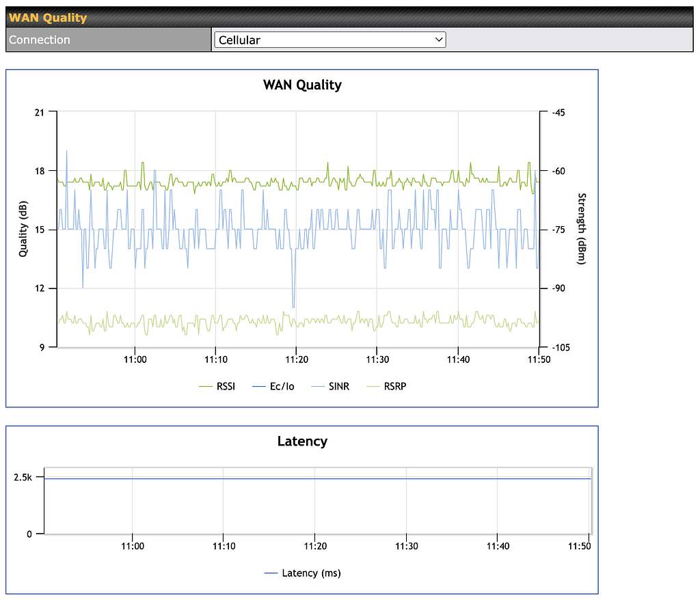Click the Quality (dB) axis label
The width and height of the screenshot is (700, 600).
pyautogui.click(x=23, y=230)
